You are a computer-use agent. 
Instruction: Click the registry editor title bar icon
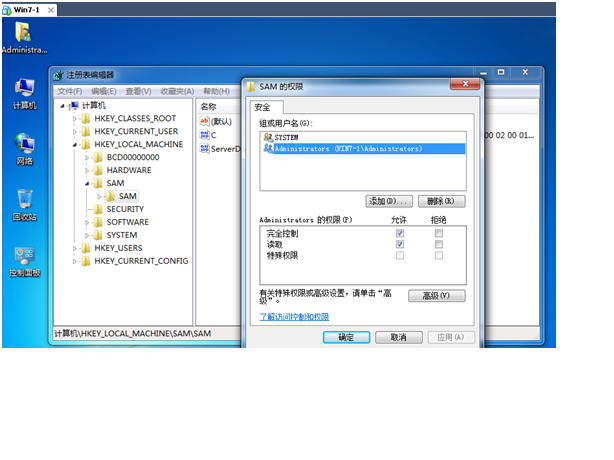[59, 75]
